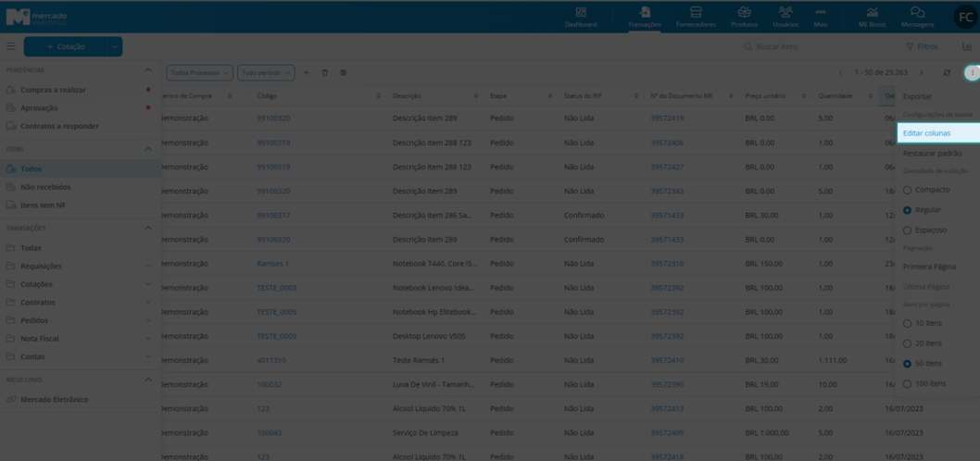Screen dimensions: 980x461
Task: Expand the Pedidos folder
Action: click(148, 320)
